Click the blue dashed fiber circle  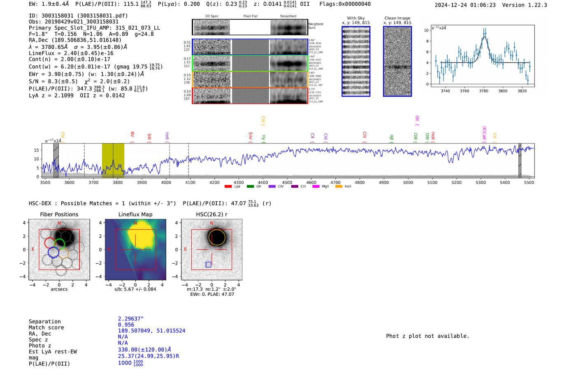coord(53,252)
